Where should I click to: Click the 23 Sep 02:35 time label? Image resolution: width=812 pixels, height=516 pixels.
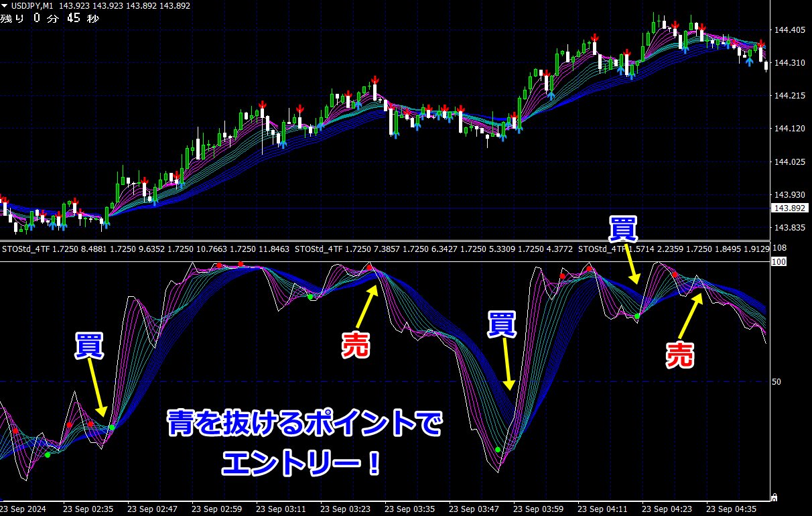coord(88,509)
